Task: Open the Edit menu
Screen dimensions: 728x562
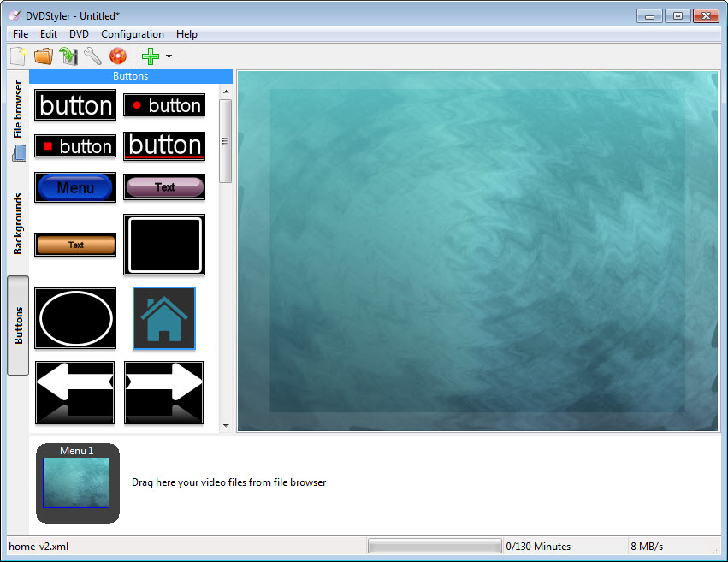Action: (48, 34)
